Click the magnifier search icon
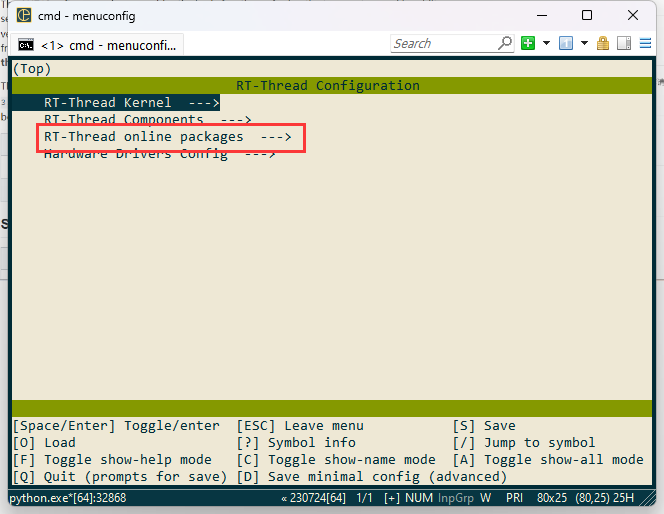 pyautogui.click(x=505, y=43)
